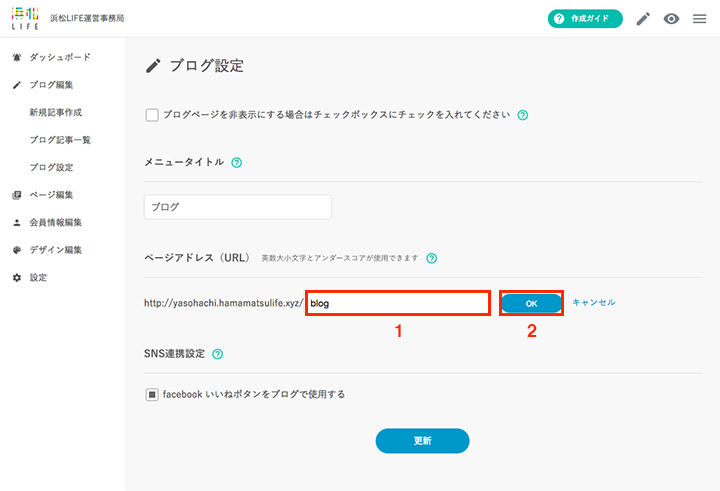Click help icon beside ページアドレス description
This screenshot has width=720, height=491.
pyautogui.click(x=431, y=258)
